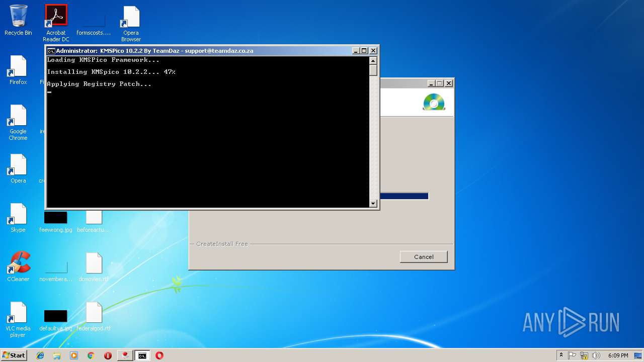The image size is (644, 362).
Task: Select the dcmovies.rtf document
Action: (x=94, y=267)
